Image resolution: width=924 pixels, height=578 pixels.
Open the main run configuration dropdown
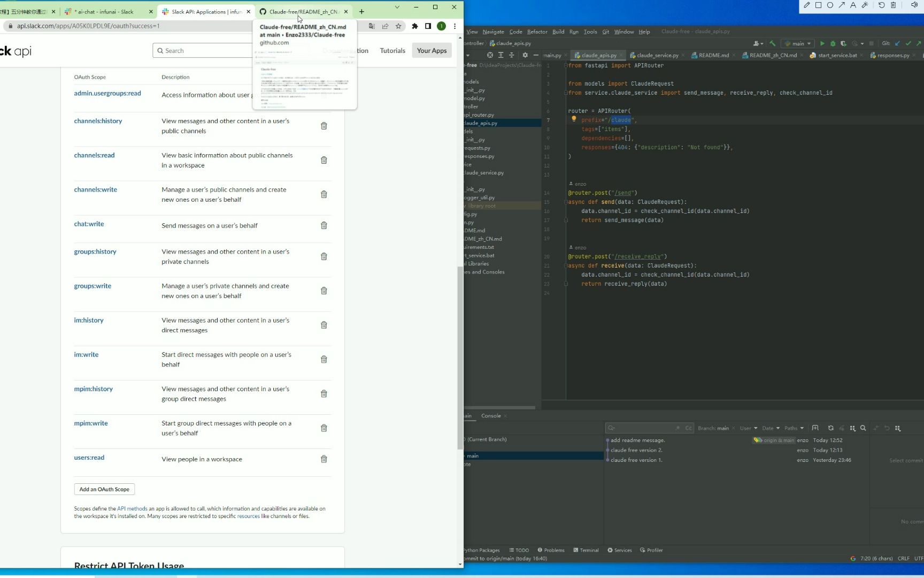coord(797,43)
